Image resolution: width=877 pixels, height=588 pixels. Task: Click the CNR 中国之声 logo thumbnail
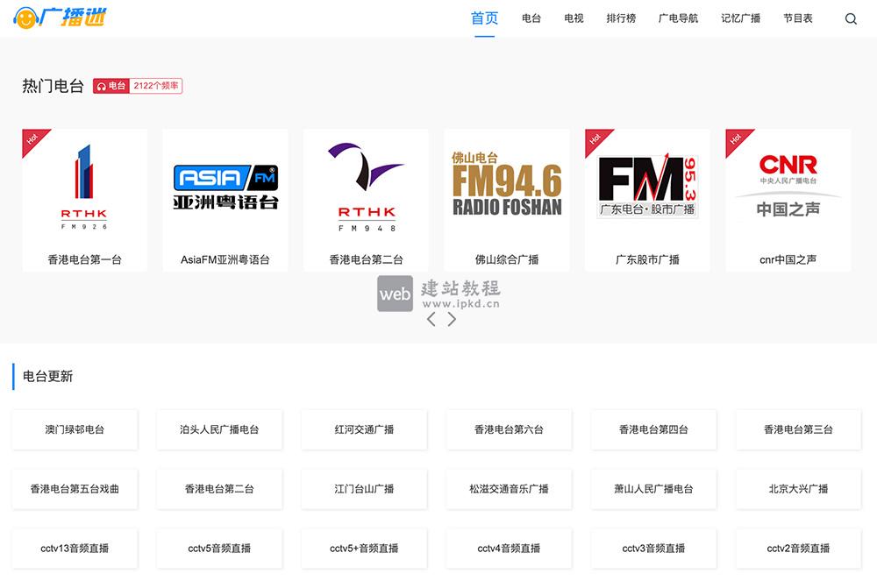coord(787,184)
